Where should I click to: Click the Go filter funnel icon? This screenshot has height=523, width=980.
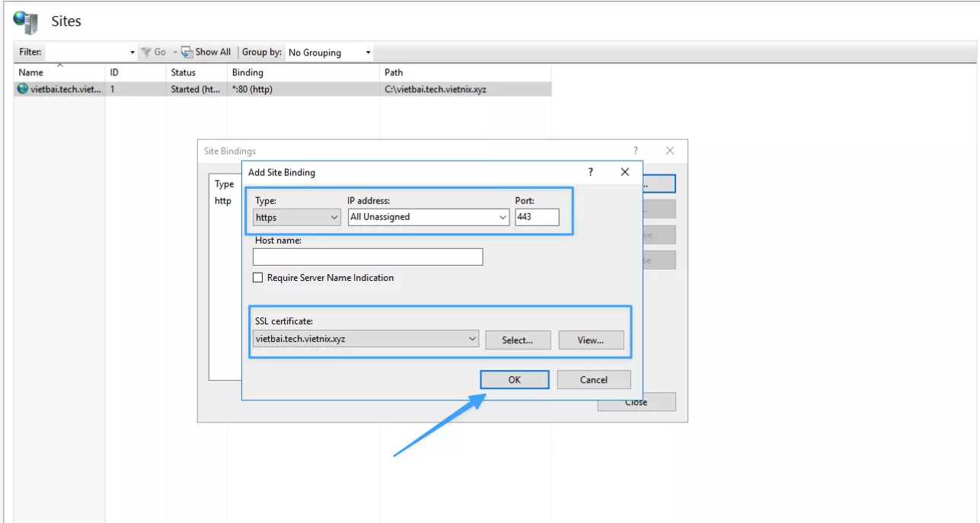tap(146, 53)
